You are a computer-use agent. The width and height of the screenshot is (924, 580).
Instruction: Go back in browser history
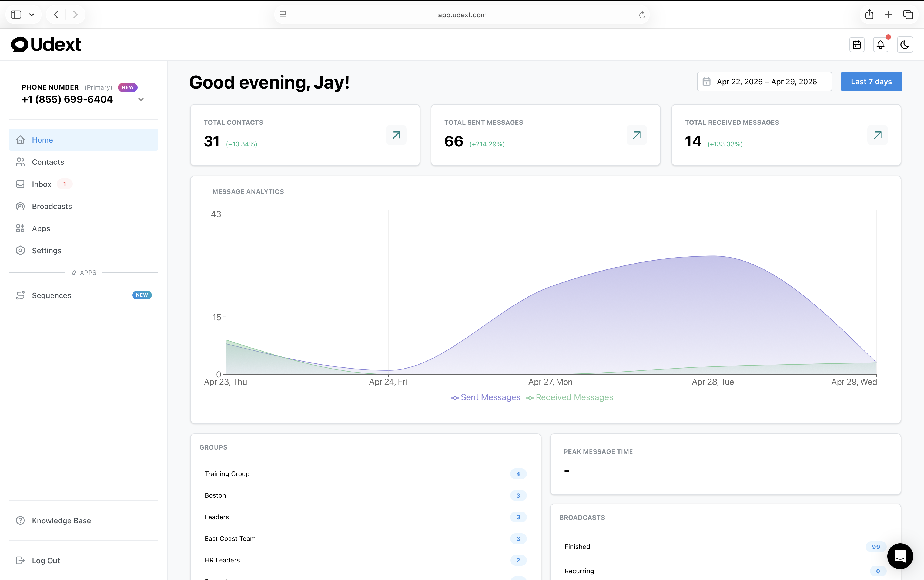point(56,15)
